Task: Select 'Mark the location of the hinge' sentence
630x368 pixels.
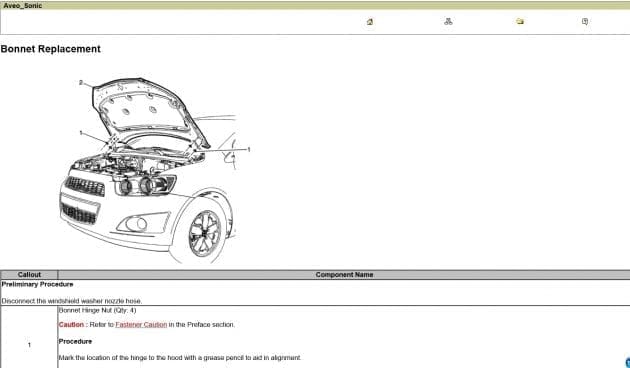Action: [x=180, y=358]
